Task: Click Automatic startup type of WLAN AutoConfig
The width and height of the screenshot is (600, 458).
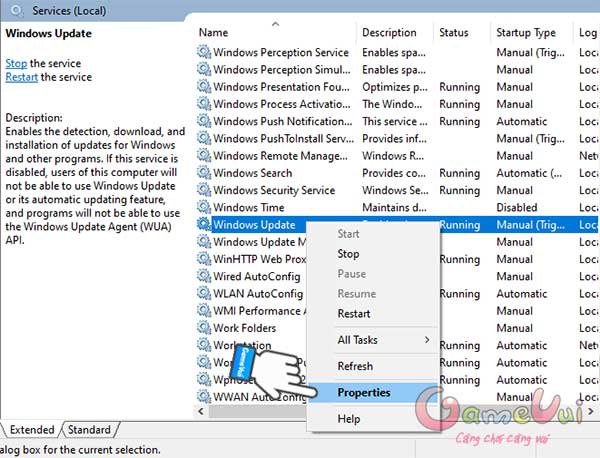Action: click(x=522, y=293)
